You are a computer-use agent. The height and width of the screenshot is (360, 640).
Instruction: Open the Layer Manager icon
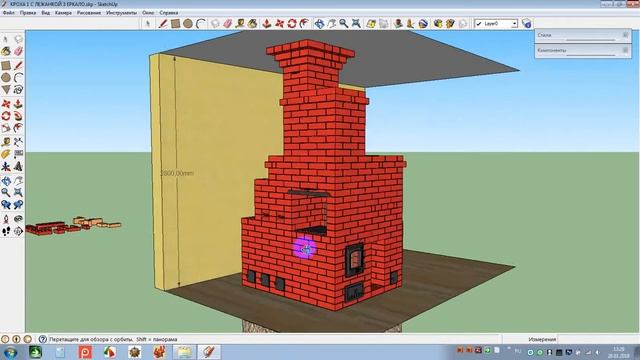pyautogui.click(x=527, y=24)
